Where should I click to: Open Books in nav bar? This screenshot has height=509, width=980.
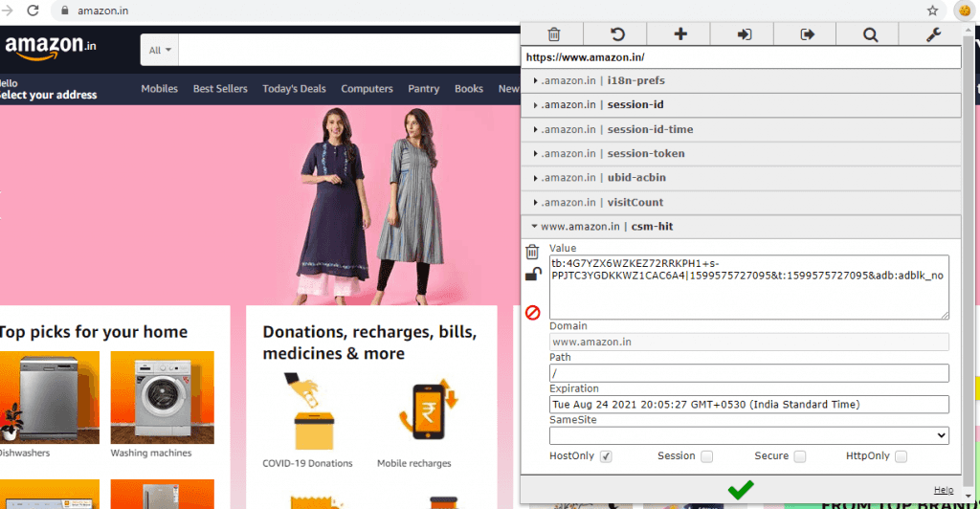469,89
